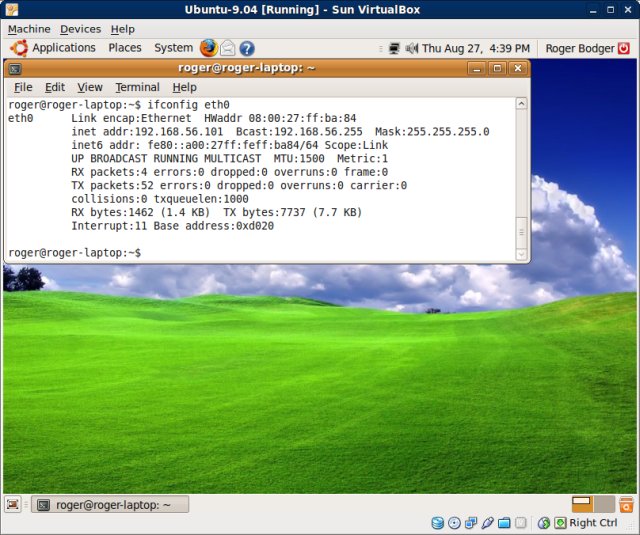Click Bcast:192.168.56.255 in terminal
Screen dimensions: 640x535
click(x=299, y=132)
